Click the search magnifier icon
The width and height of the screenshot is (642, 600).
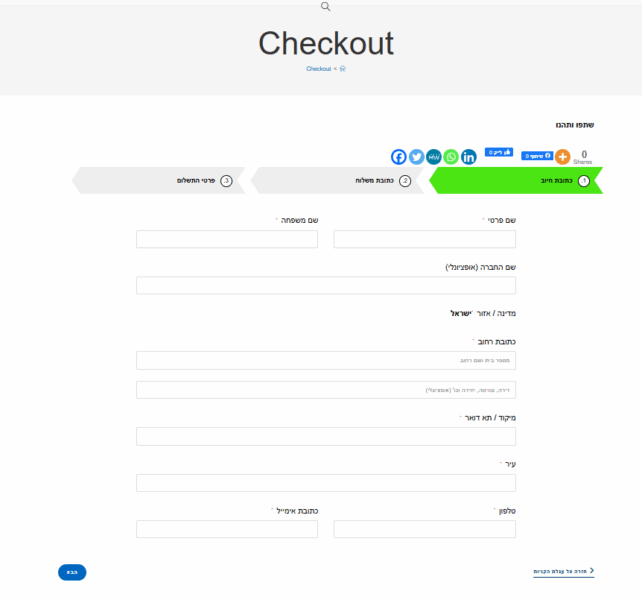[325, 6]
